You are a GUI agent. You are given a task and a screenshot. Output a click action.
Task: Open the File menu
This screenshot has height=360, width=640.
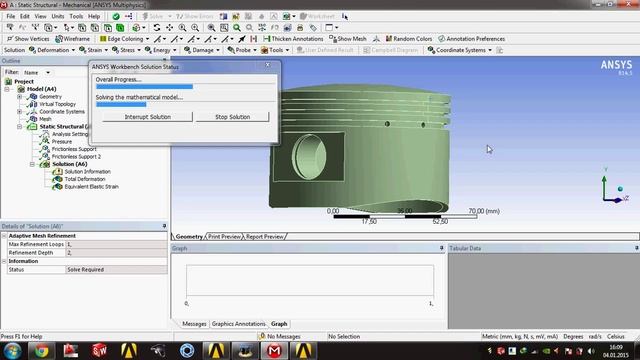tap(11, 16)
